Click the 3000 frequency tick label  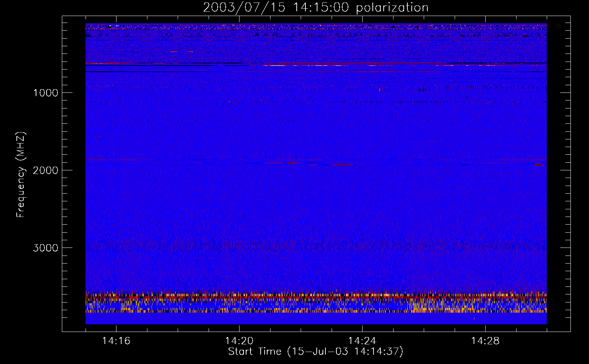point(46,248)
